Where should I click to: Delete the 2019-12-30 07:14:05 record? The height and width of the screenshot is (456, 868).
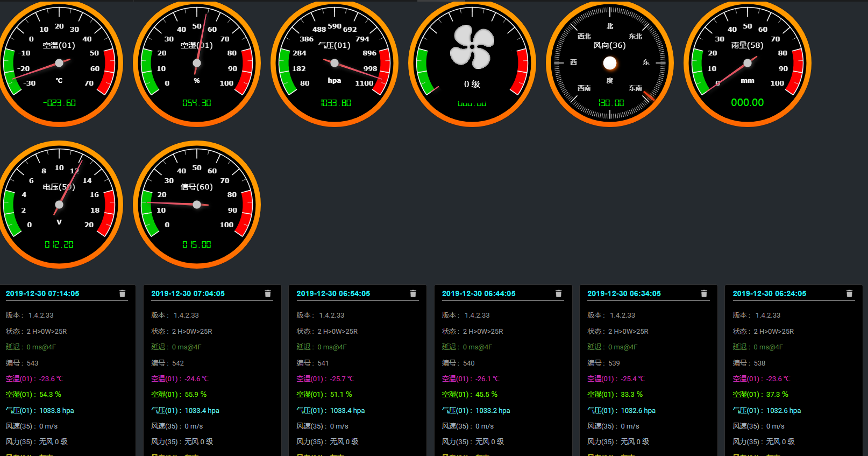point(122,293)
